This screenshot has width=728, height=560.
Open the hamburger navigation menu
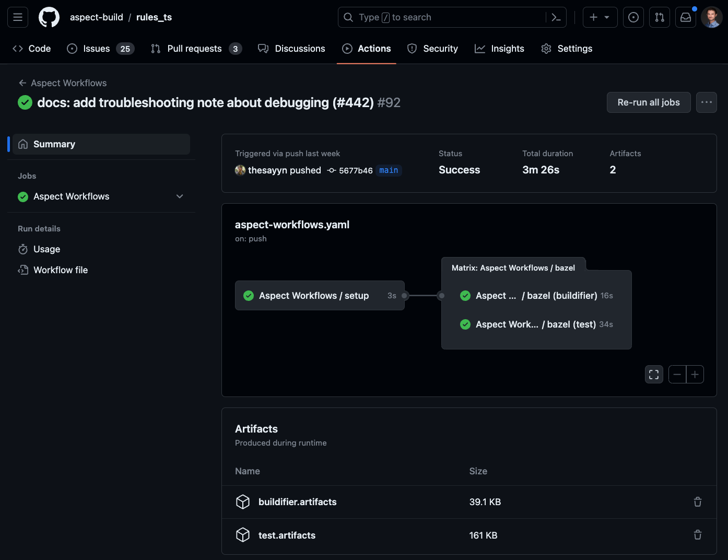(18, 17)
